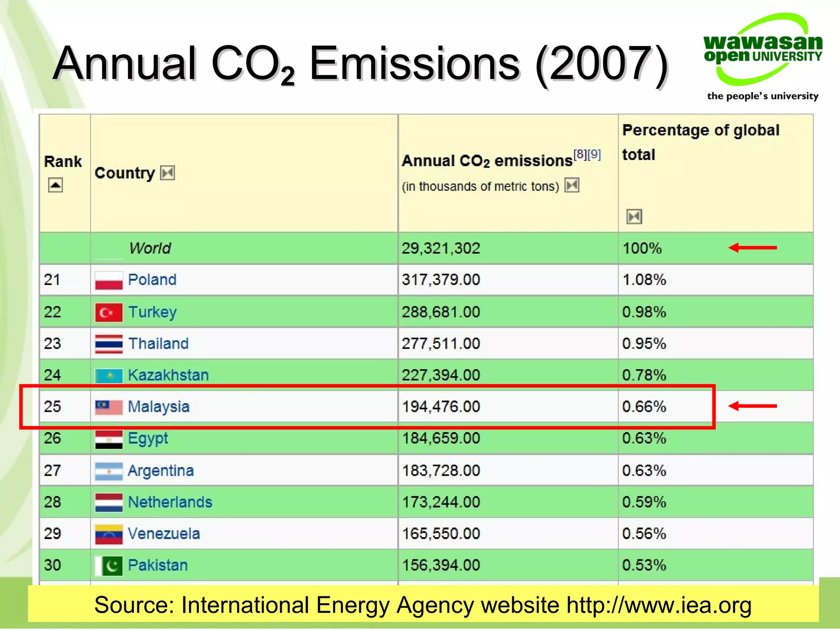Select Netherlands' emissions value 173,244.00

tap(441, 502)
